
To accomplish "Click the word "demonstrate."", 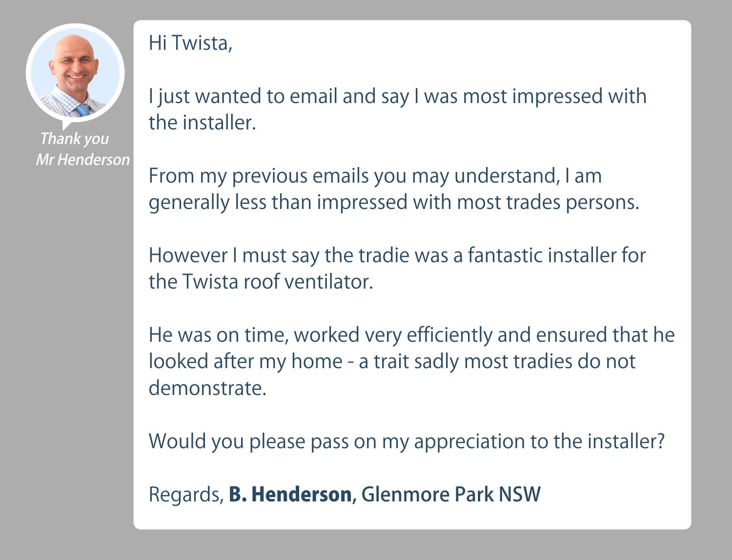I will pyautogui.click(x=207, y=388).
